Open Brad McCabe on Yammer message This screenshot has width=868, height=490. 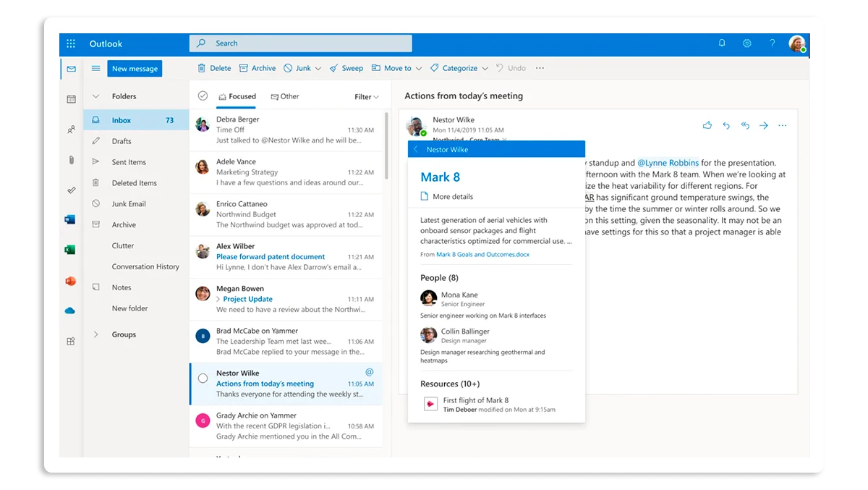click(286, 341)
